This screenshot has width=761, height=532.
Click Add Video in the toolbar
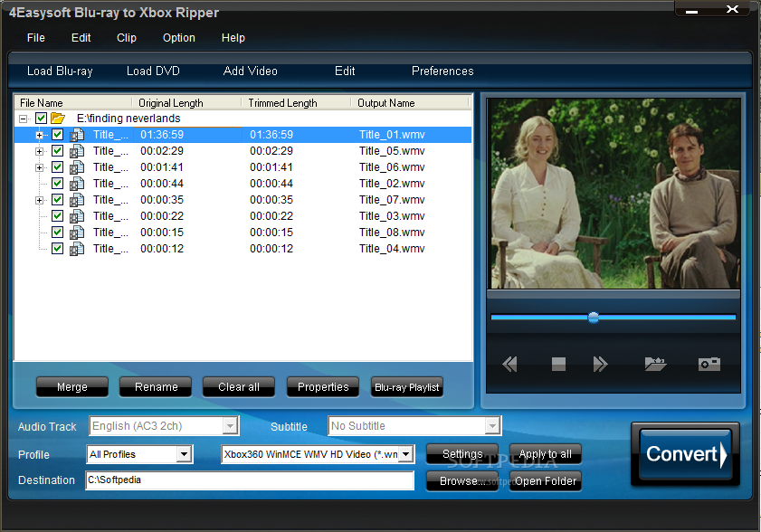click(251, 71)
